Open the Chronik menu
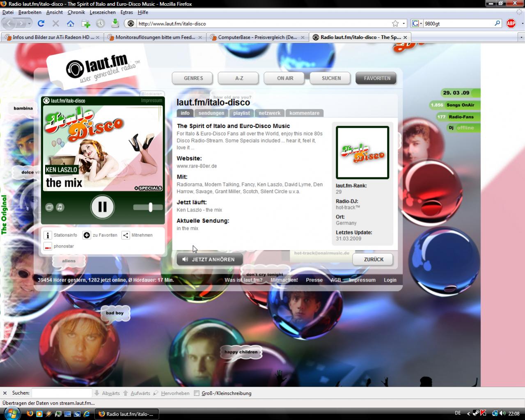The width and height of the screenshot is (525, 420). 76,12
